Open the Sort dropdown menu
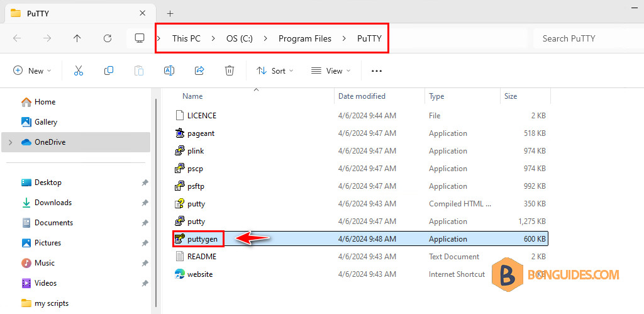The image size is (644, 314). coord(275,70)
